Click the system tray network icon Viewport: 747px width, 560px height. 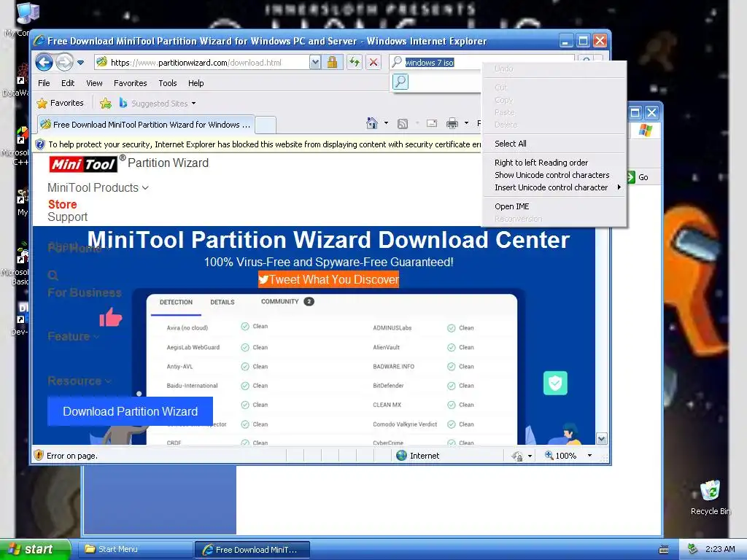692,549
